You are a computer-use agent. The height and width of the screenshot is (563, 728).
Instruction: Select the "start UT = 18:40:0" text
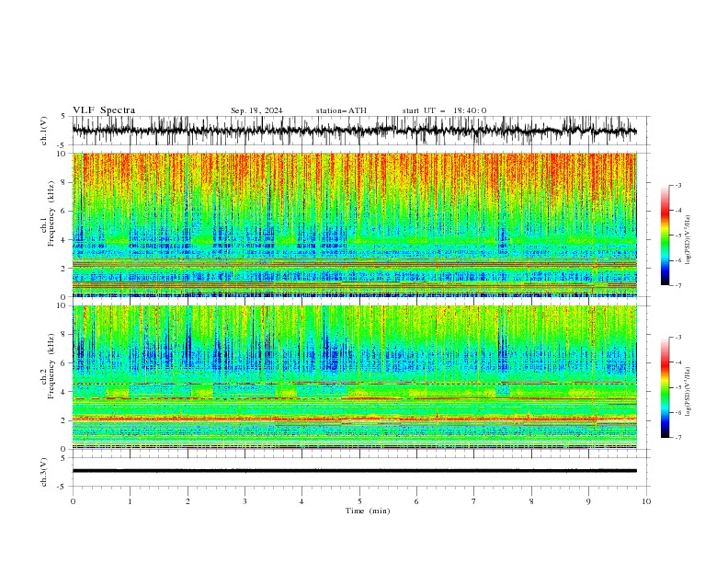(x=444, y=110)
